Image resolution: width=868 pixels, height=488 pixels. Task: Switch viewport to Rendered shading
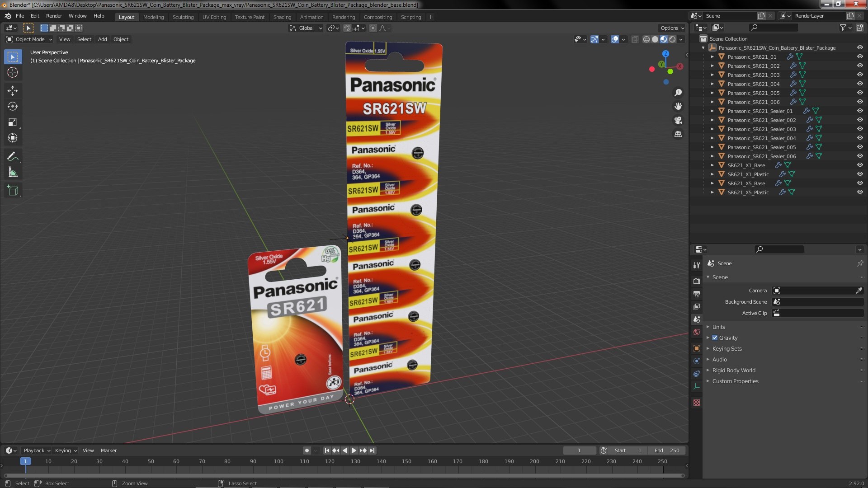click(672, 39)
